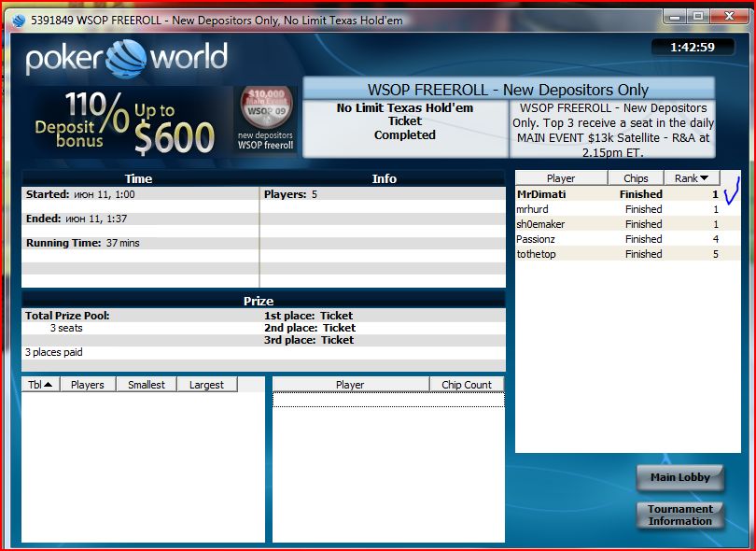Click the Ended time row
The width and height of the screenshot is (756, 551).
(140, 219)
